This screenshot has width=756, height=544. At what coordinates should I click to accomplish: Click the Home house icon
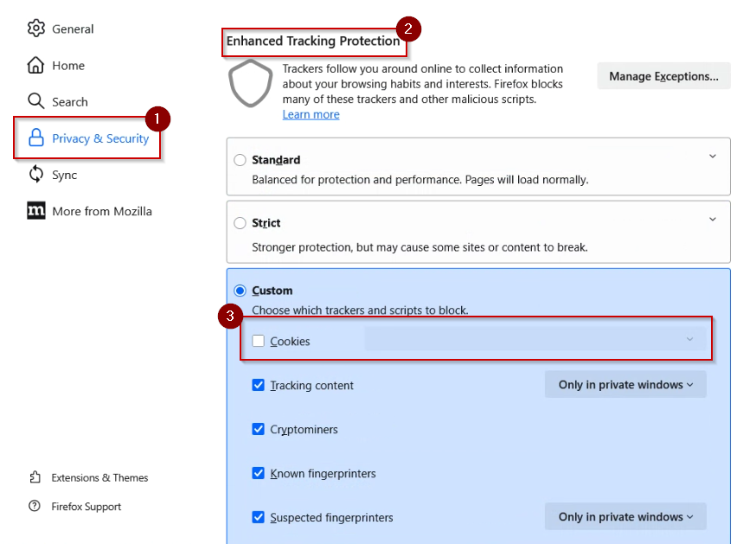pos(35,65)
